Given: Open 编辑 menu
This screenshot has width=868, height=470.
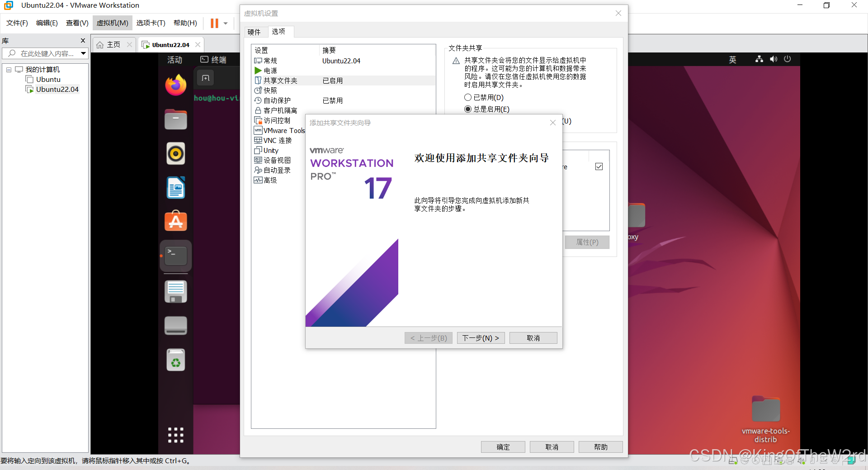Looking at the screenshot, I should (47, 23).
